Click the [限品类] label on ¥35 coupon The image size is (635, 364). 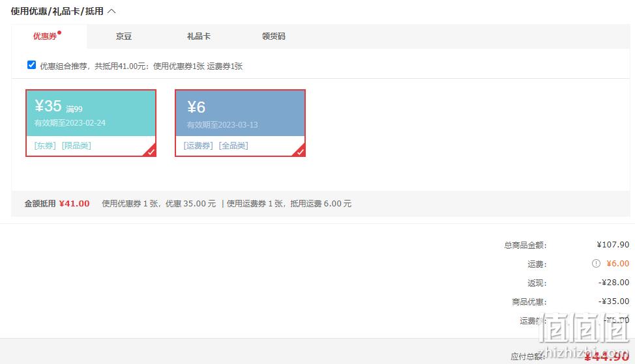(x=76, y=146)
